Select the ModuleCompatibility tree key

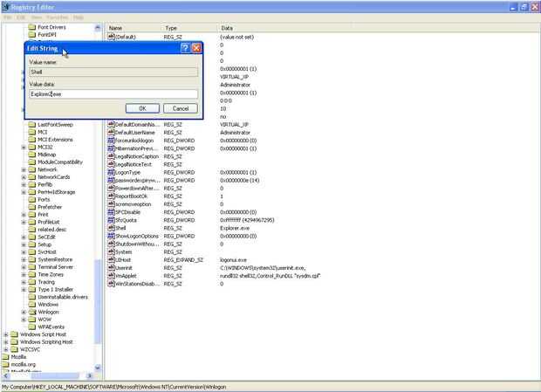(60, 162)
